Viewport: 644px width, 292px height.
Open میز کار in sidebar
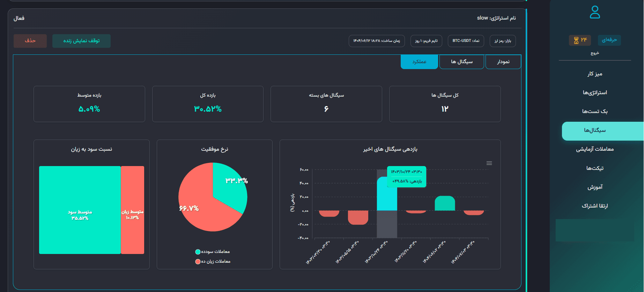tap(595, 74)
